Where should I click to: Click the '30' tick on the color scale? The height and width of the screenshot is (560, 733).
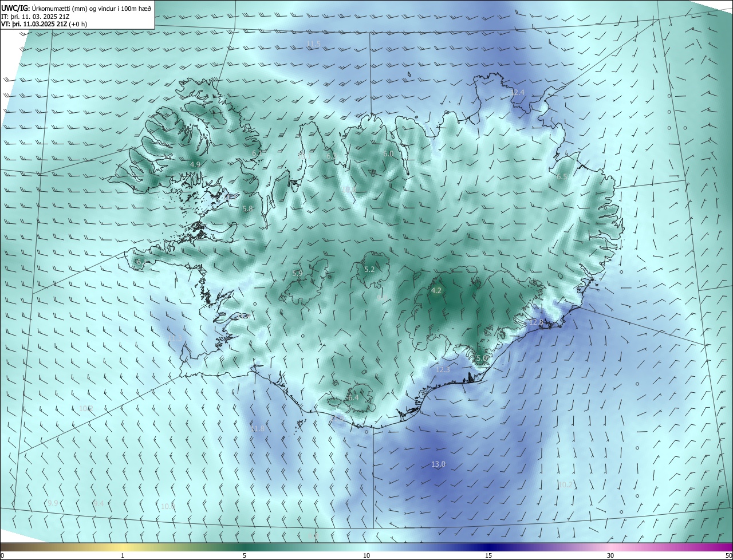(610, 555)
